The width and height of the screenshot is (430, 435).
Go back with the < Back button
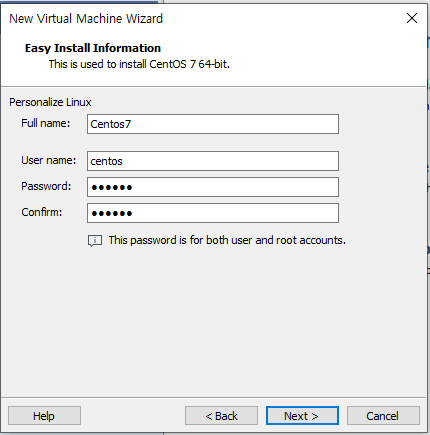pyautogui.click(x=221, y=416)
